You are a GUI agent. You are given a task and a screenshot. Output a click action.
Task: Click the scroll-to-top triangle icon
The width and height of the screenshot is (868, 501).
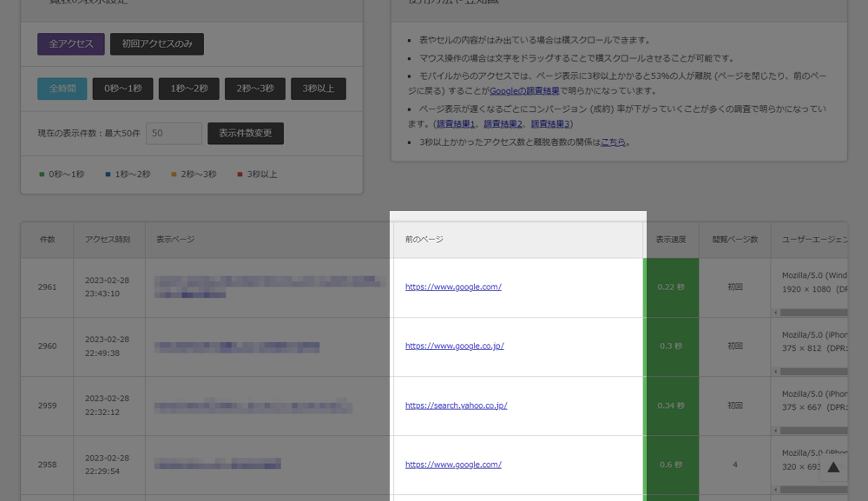click(833, 468)
